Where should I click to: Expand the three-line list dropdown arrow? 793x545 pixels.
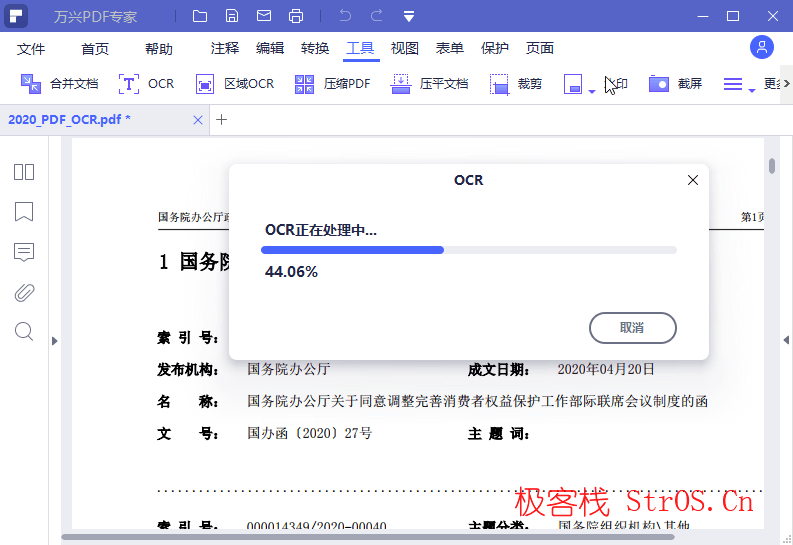[x=752, y=91]
